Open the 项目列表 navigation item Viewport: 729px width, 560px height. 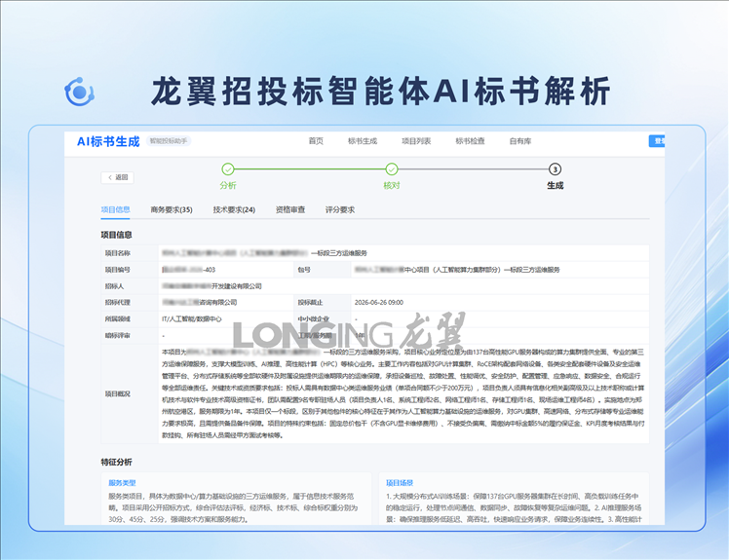pos(416,141)
